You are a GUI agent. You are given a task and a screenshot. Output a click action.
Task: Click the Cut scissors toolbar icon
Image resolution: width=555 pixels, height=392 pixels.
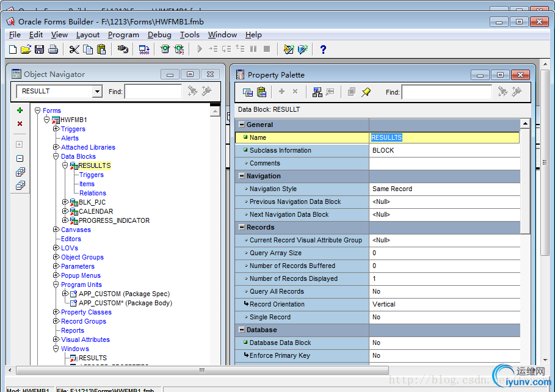74,49
